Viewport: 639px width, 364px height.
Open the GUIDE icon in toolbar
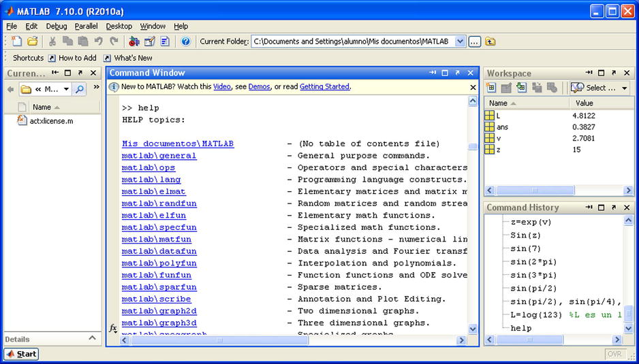[x=150, y=41]
